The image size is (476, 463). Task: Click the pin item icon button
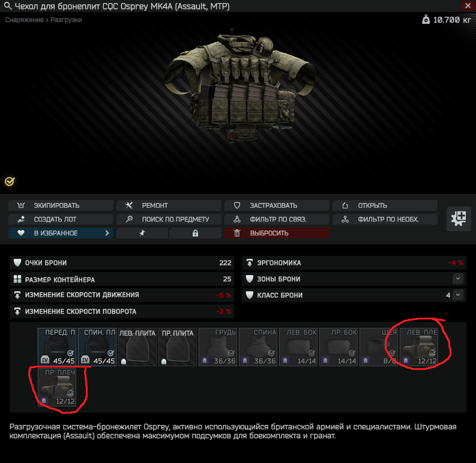point(142,233)
